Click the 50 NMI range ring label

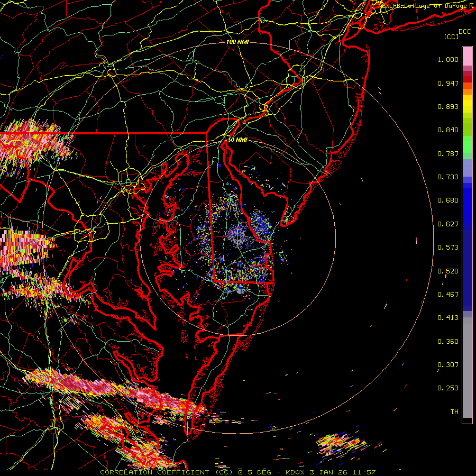pyautogui.click(x=237, y=140)
